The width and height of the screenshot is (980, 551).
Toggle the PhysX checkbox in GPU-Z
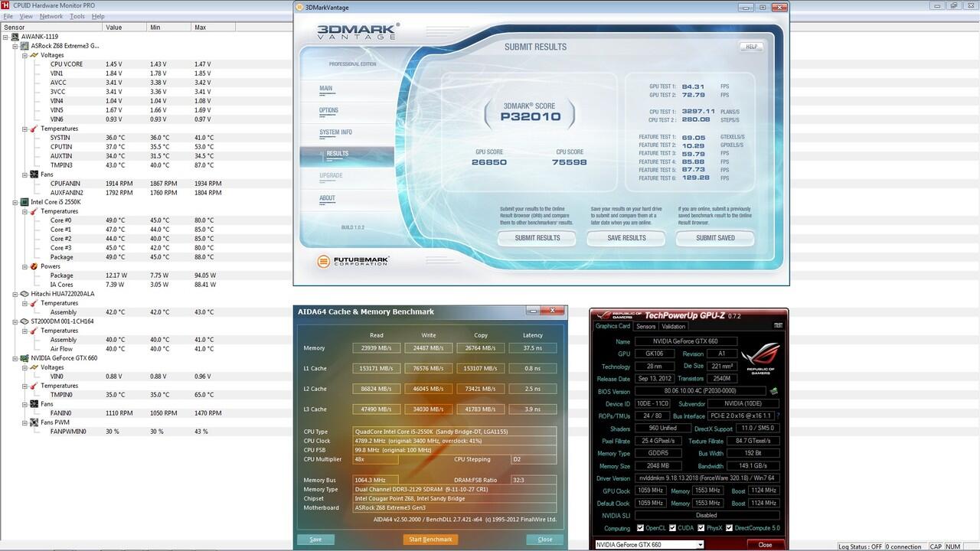pos(700,528)
